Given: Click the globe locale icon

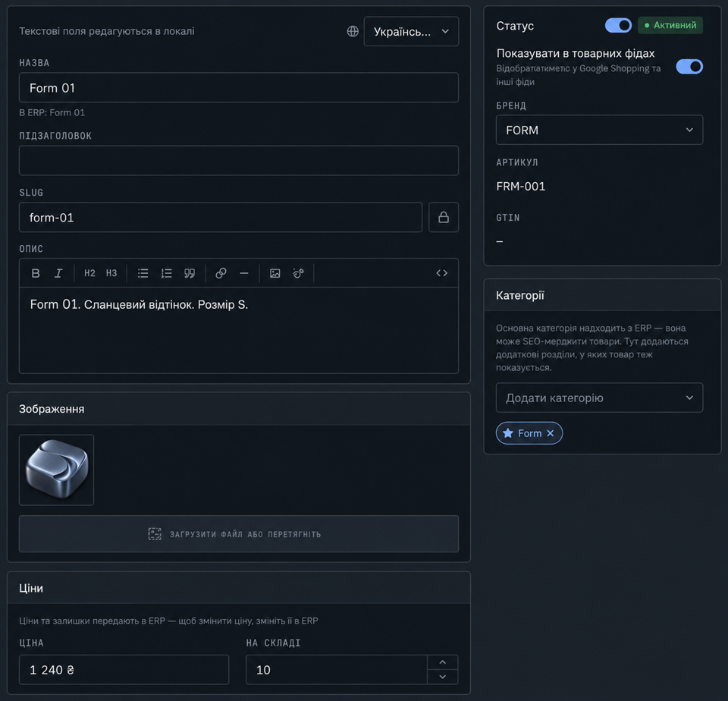Looking at the screenshot, I should tap(353, 31).
